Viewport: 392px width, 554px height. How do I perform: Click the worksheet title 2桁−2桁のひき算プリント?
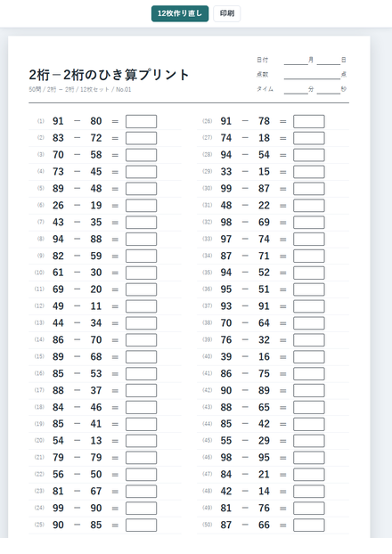point(109,75)
